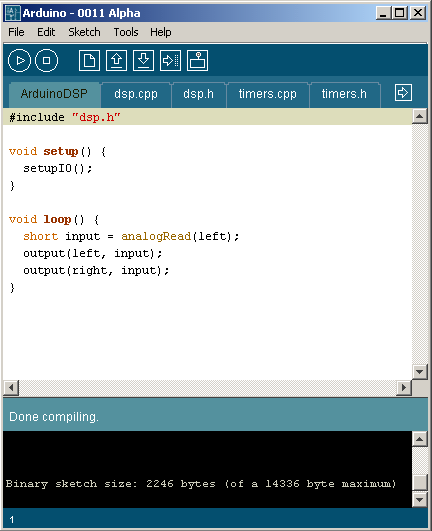
Task: Switch to the timers.cpp tab
Action: [268, 94]
